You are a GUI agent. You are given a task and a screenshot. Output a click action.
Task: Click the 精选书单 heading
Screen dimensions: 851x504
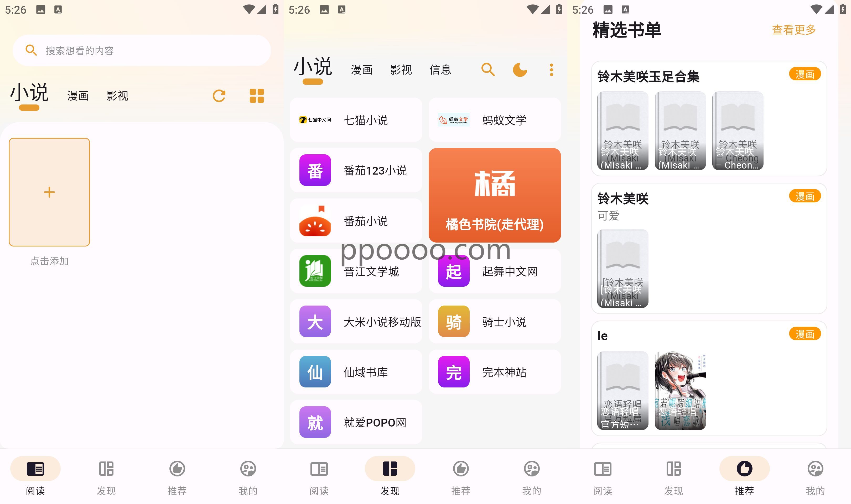point(627,30)
